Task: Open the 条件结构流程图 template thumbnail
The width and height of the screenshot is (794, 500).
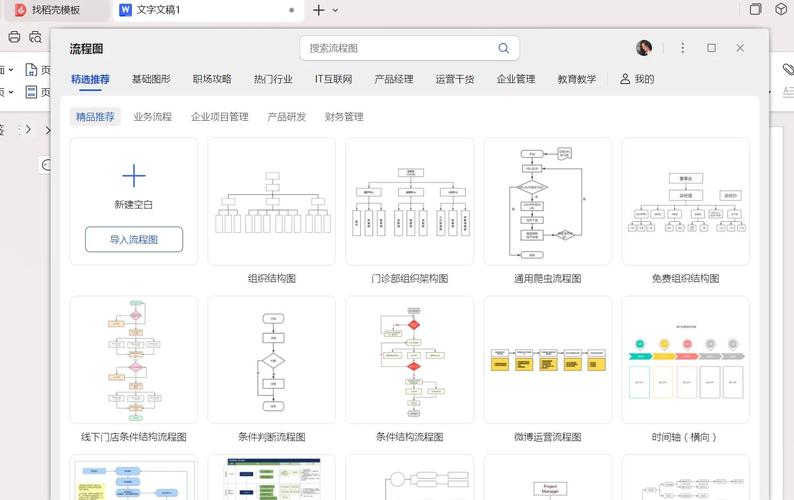Action: tap(410, 360)
